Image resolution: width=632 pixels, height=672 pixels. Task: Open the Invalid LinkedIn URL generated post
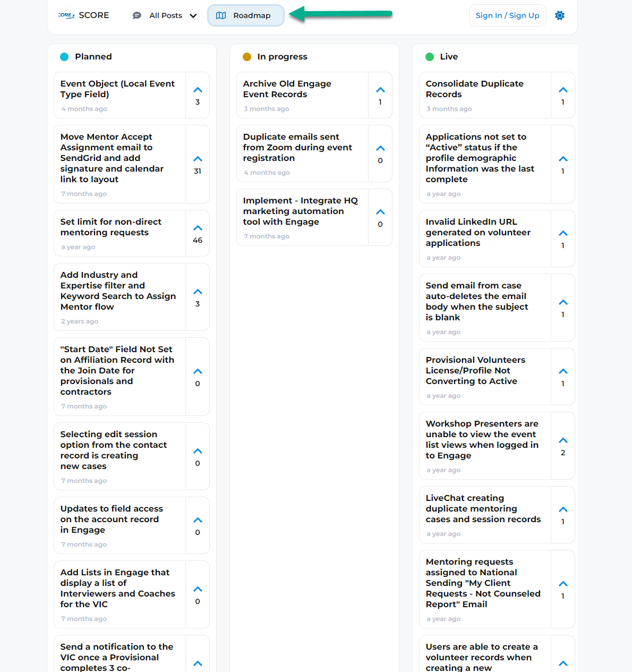(478, 232)
